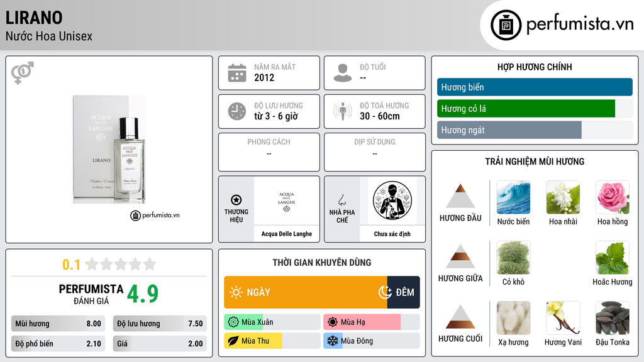
Task: Click the Mùi hương 8.00 score bar
Action: point(58,324)
